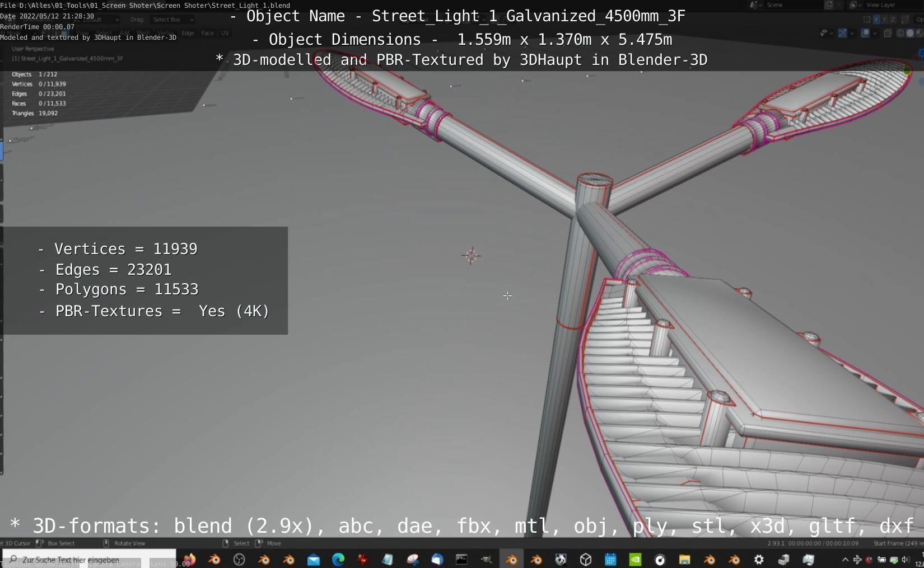
Task: Open Firefox from the taskbar
Action: (189, 560)
